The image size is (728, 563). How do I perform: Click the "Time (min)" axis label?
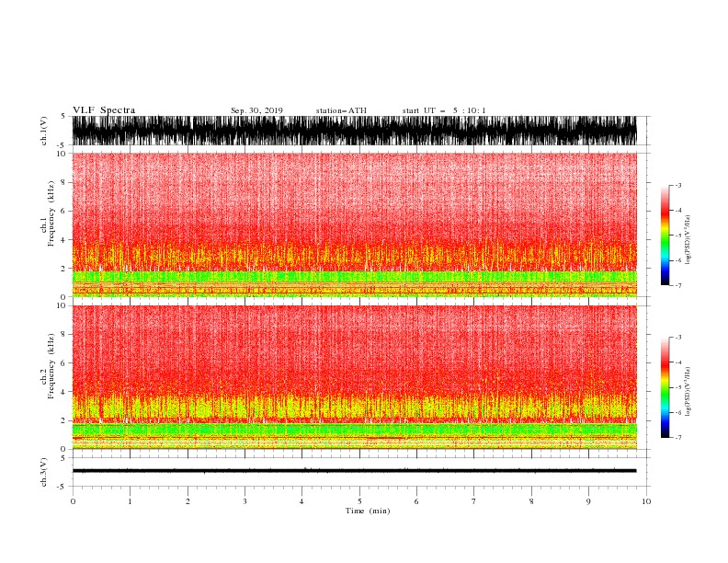pyautogui.click(x=368, y=511)
